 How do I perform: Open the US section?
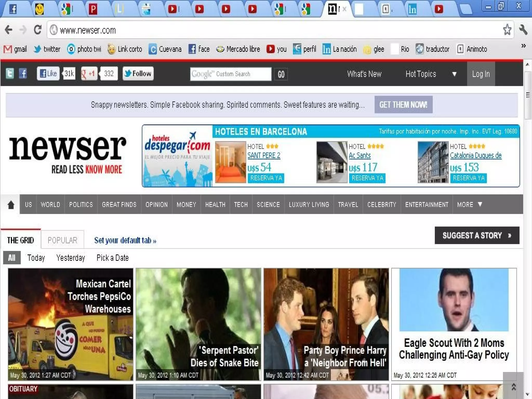[x=28, y=204]
